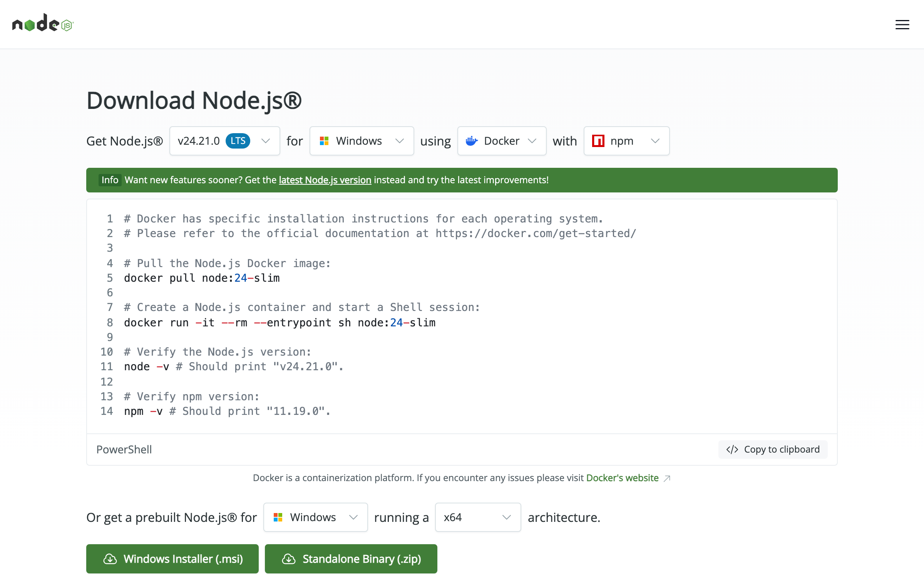
Task: Click the "node -v" verification line
Action: 233,367
